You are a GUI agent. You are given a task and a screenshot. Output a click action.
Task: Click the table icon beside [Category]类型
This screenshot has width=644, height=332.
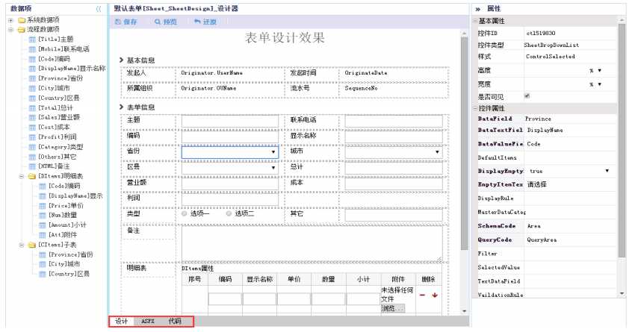coord(32,147)
